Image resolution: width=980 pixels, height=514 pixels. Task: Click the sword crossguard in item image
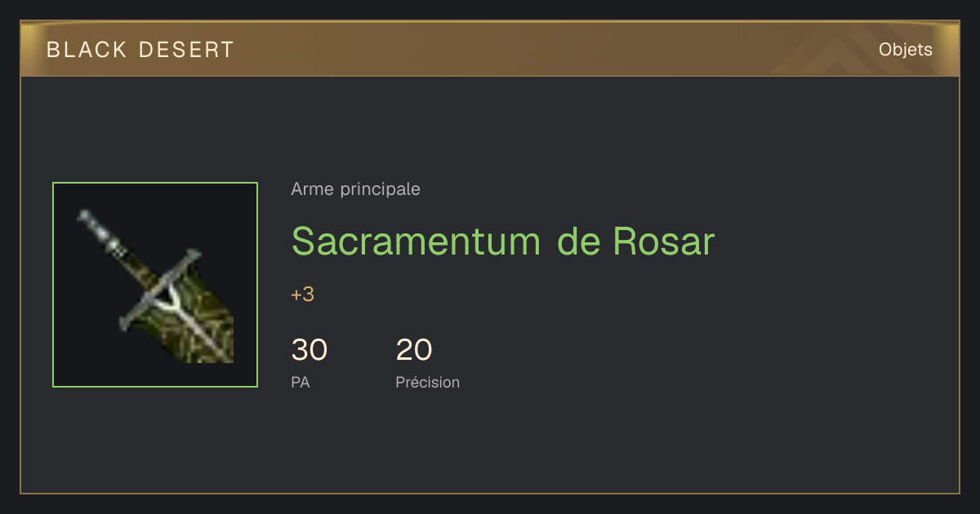point(161,290)
